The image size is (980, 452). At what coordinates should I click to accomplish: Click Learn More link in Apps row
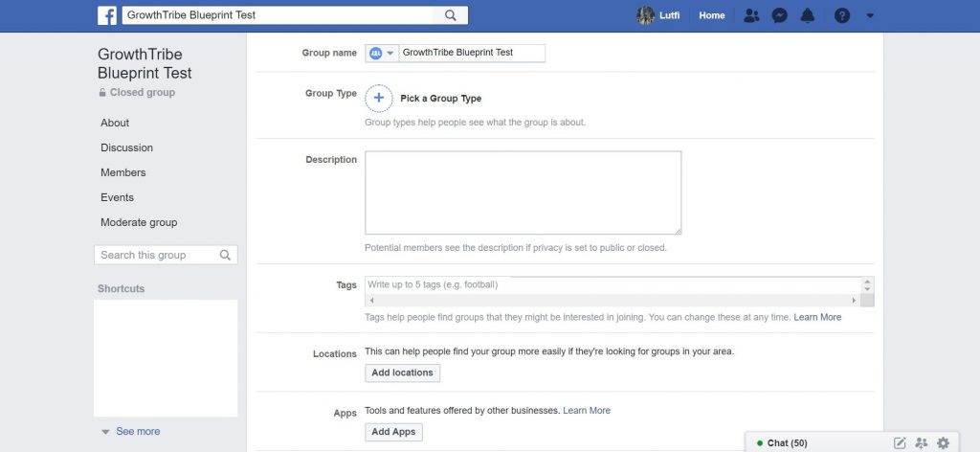(587, 411)
